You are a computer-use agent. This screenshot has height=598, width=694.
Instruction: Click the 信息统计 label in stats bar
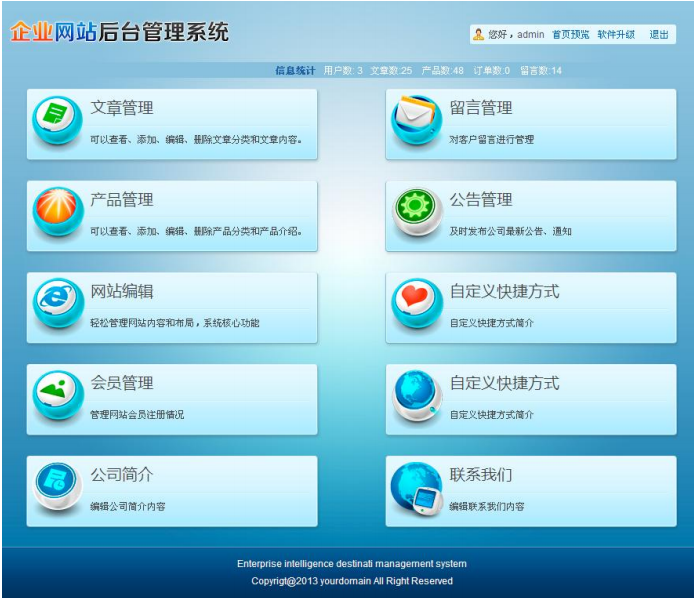click(295, 71)
